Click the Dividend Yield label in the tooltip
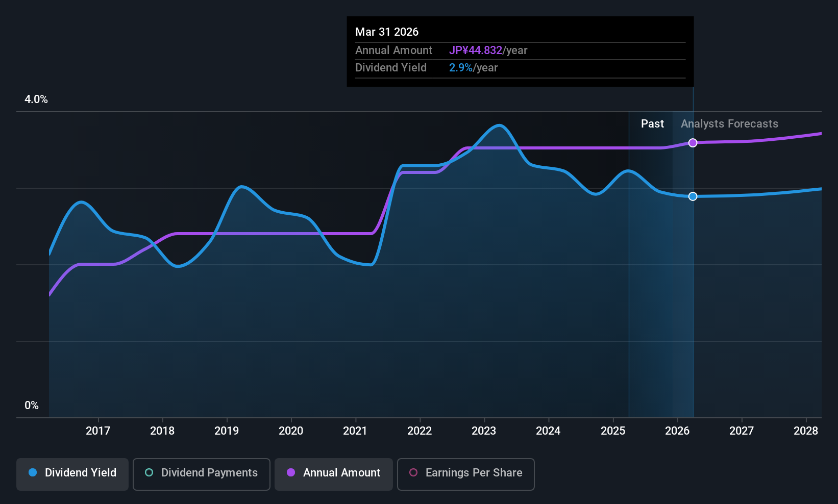Image resolution: width=838 pixels, height=504 pixels. pos(391,68)
